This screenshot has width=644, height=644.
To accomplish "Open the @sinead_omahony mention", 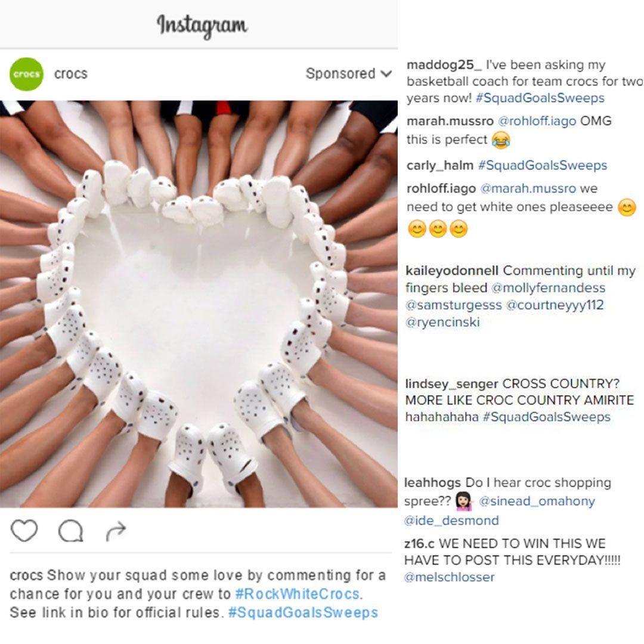I will [x=537, y=501].
